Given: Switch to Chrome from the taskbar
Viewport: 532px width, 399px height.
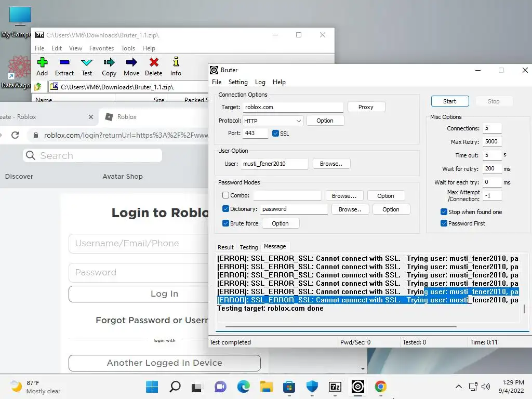Looking at the screenshot, I should 381,387.
